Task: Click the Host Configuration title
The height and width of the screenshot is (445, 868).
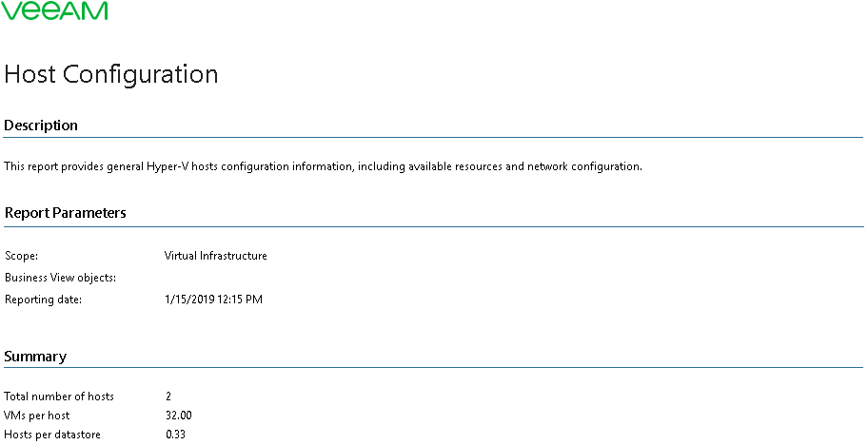Action: click(111, 74)
